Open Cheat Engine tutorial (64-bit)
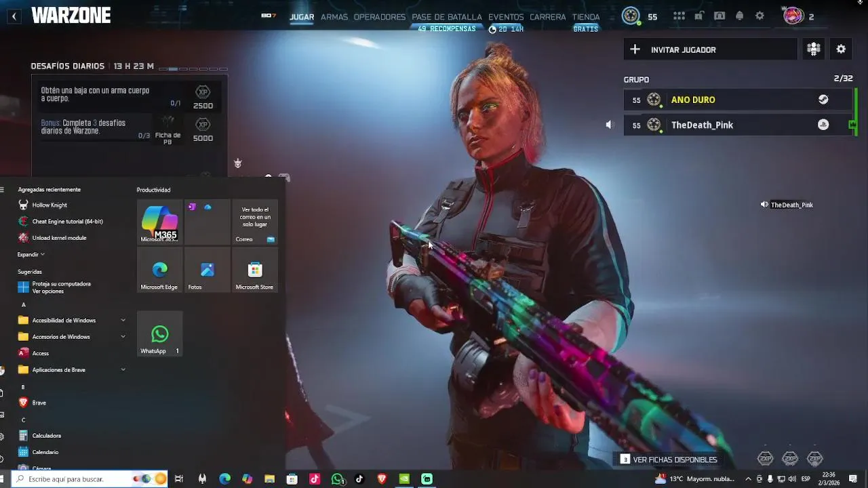The width and height of the screenshot is (868, 488). click(60, 221)
